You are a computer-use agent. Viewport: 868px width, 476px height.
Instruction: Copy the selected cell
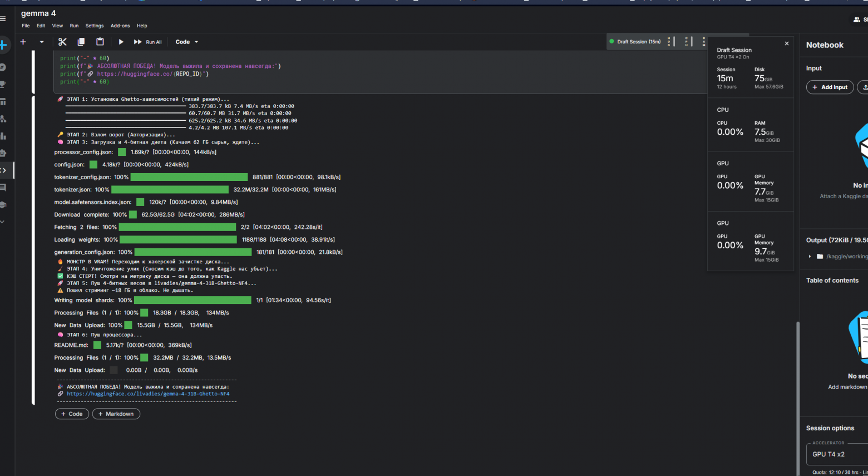point(81,42)
